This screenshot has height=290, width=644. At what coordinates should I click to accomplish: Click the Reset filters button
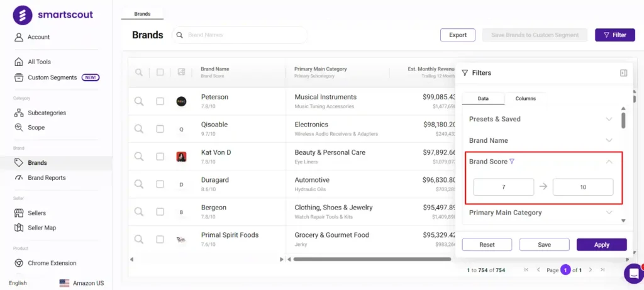(487, 245)
